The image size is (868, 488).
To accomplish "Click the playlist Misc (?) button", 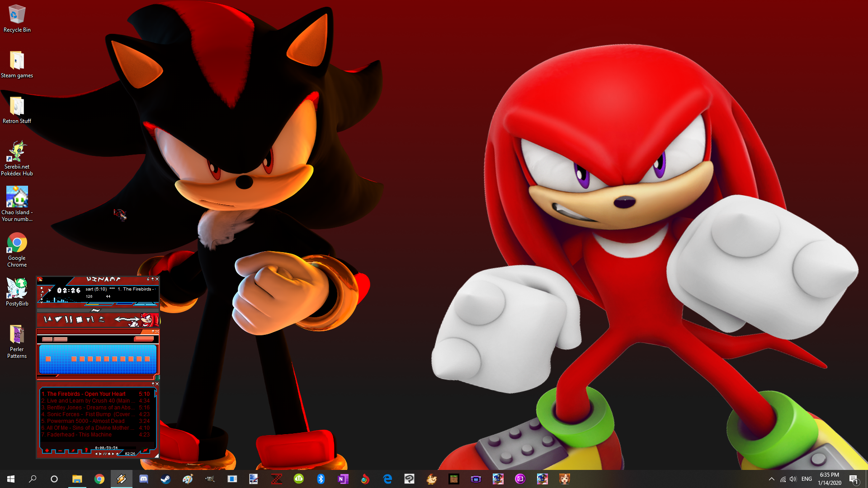I will pyautogui.click(x=86, y=450).
